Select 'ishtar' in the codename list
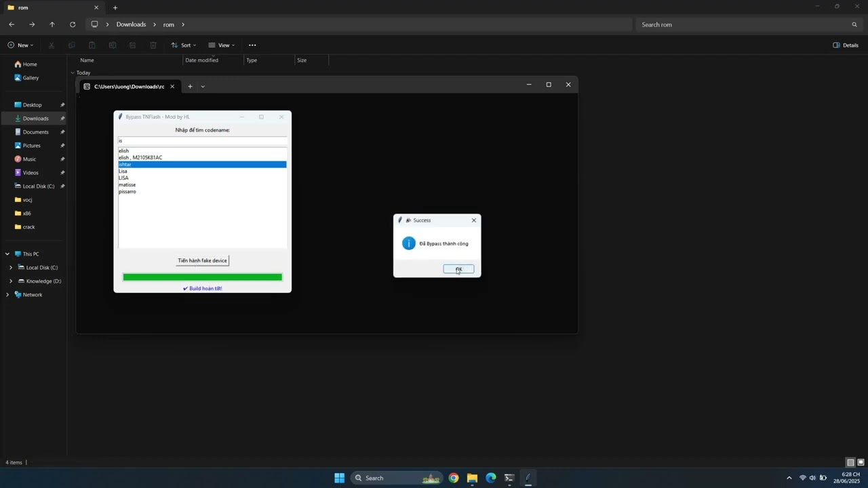This screenshot has width=868, height=488. coord(202,165)
